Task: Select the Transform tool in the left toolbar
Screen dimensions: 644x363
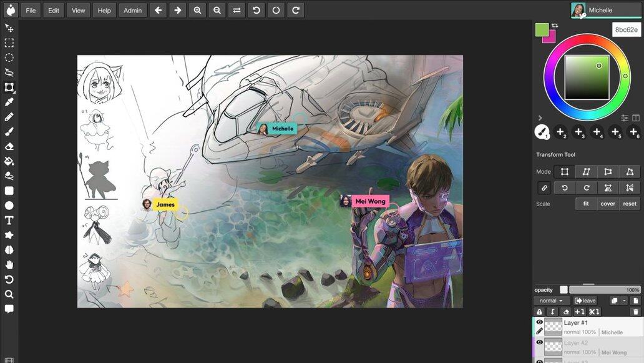Action: tap(9, 87)
